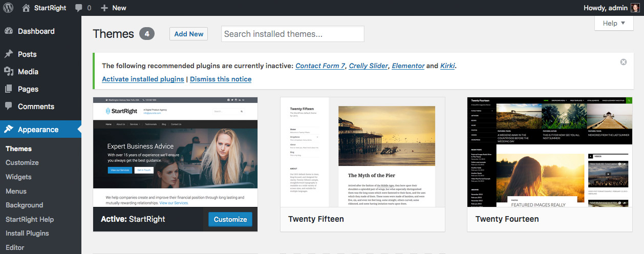Click the plus New content icon

(x=104, y=8)
